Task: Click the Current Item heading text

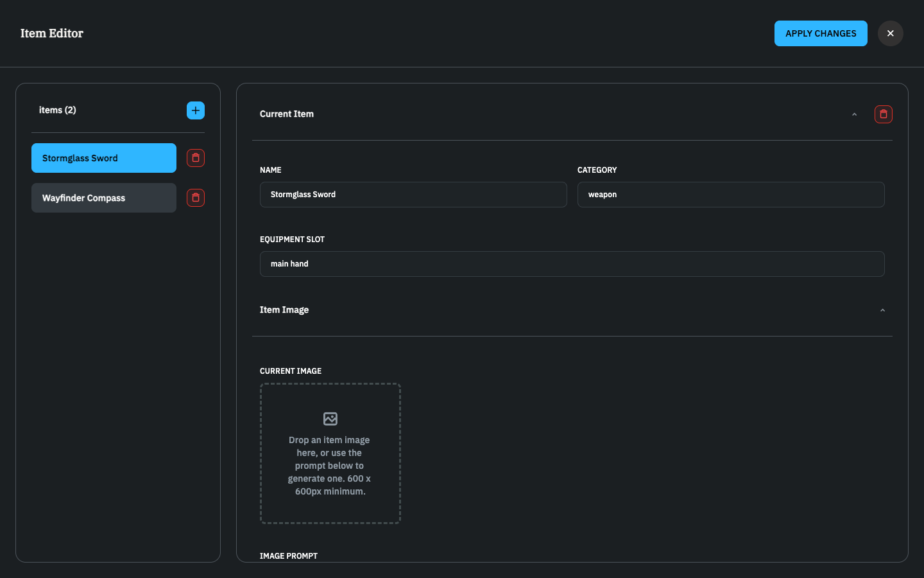Action: 287,114
